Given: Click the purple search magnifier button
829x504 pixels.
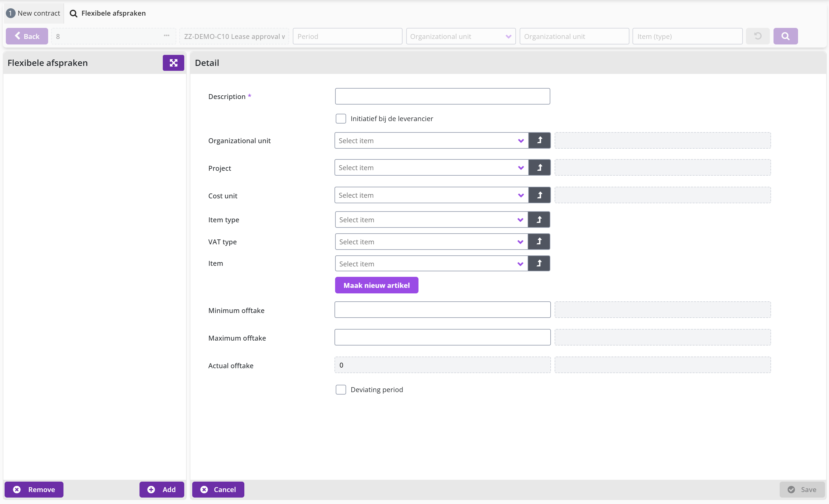Looking at the screenshot, I should pos(785,36).
